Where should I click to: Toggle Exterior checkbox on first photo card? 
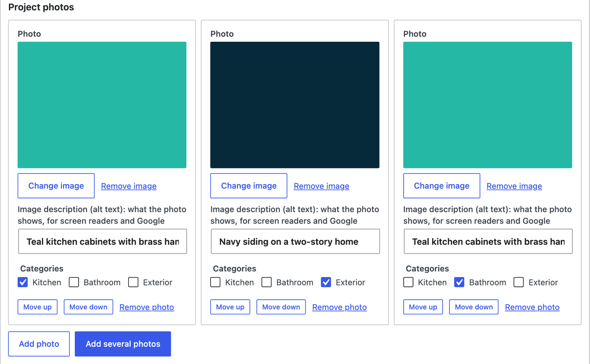(x=133, y=282)
